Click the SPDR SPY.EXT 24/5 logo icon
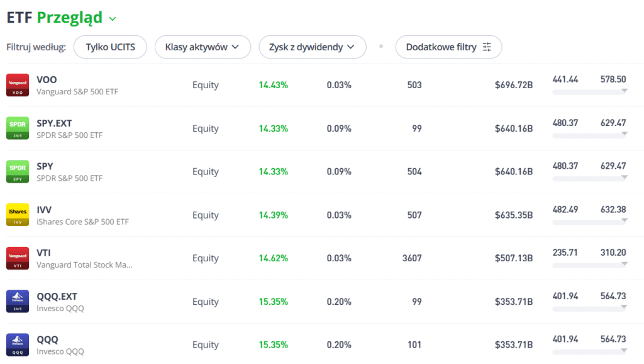 pos(18,128)
